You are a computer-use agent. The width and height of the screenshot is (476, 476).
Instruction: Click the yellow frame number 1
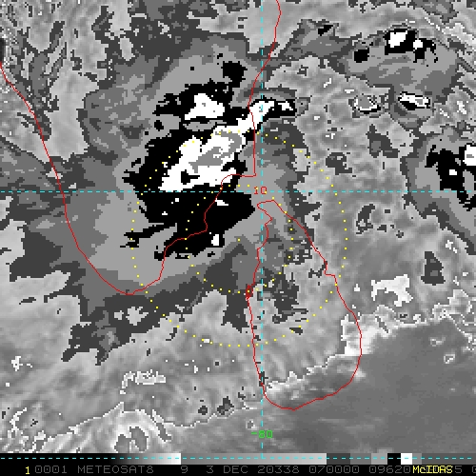point(28,470)
